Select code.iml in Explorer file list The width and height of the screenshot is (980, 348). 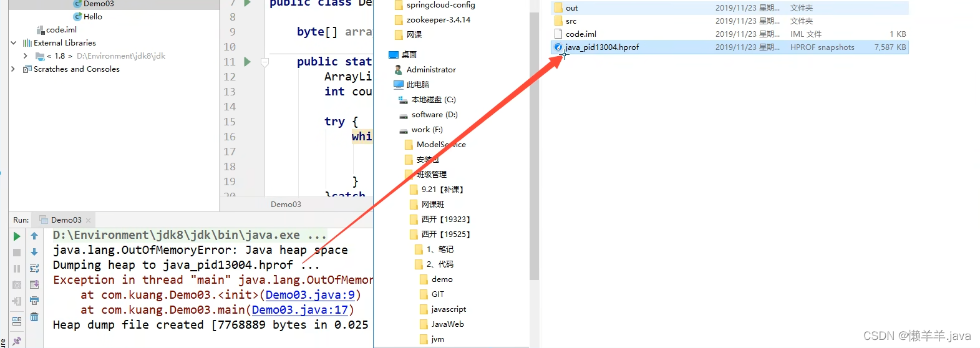click(x=730, y=34)
